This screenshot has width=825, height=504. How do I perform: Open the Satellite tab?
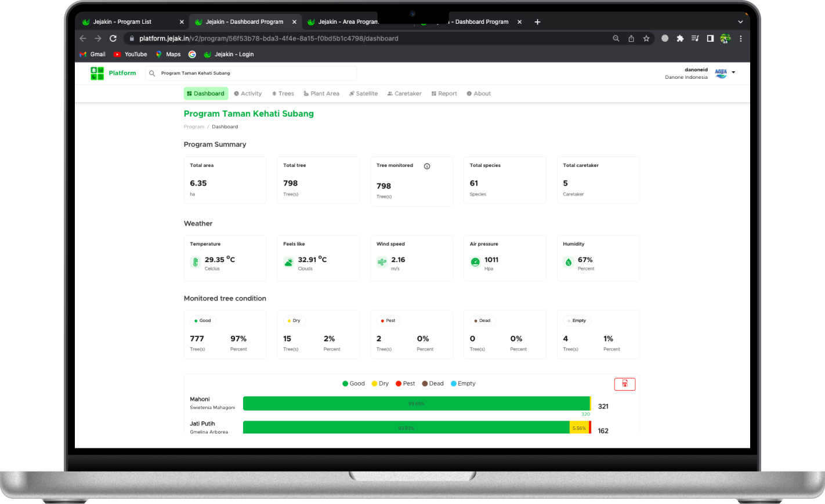coord(363,93)
